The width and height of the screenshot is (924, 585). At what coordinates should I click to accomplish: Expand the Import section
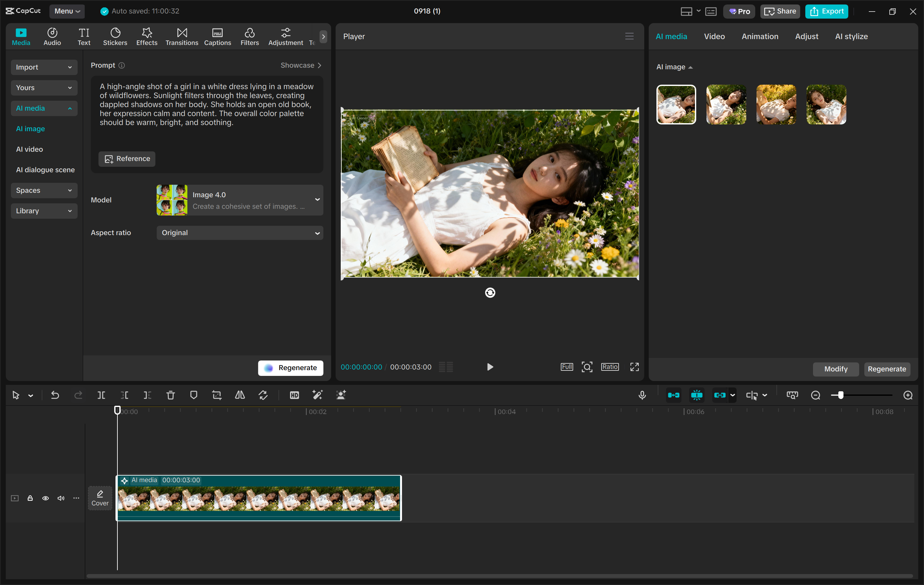tap(44, 67)
